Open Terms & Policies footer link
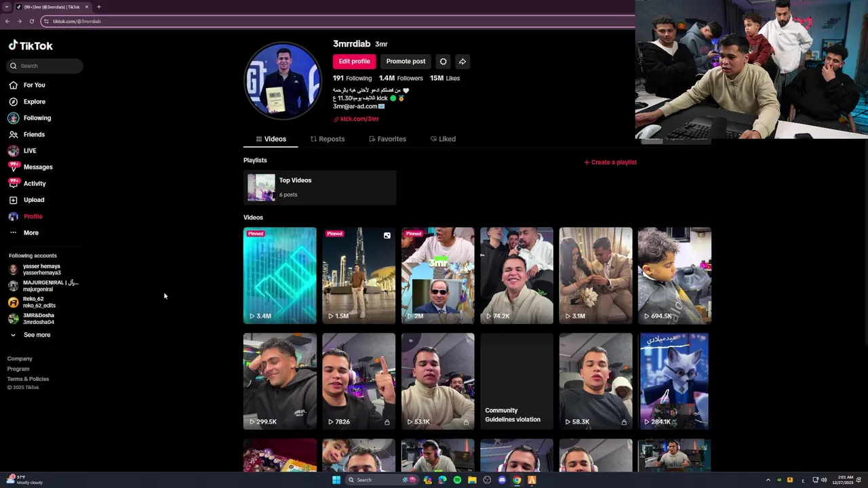 click(28, 379)
